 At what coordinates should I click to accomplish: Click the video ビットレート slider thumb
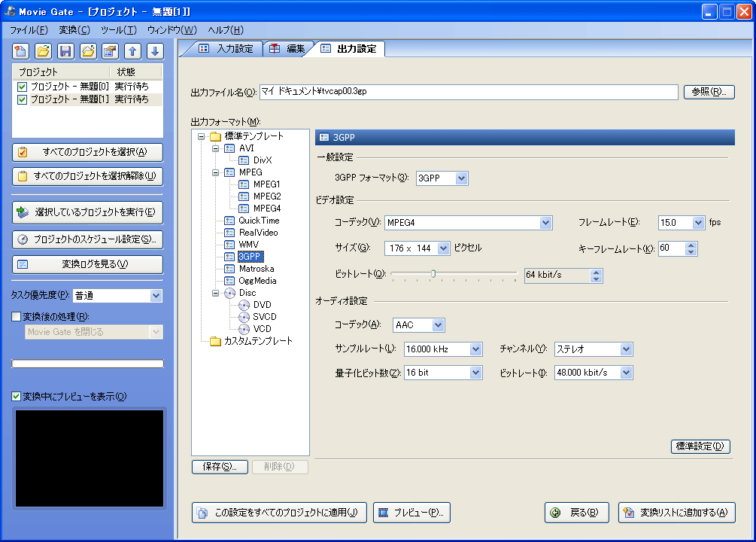(433, 274)
